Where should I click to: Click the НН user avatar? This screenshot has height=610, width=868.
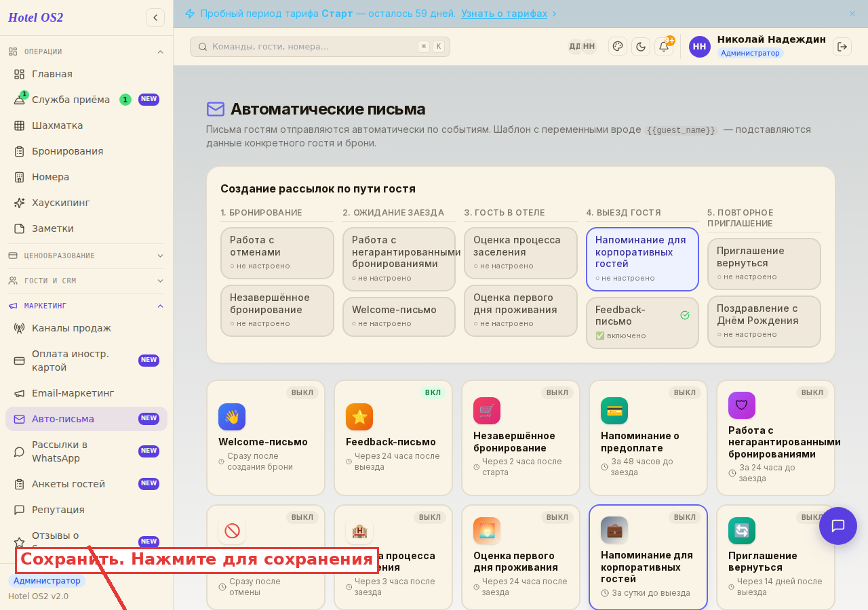pos(700,47)
